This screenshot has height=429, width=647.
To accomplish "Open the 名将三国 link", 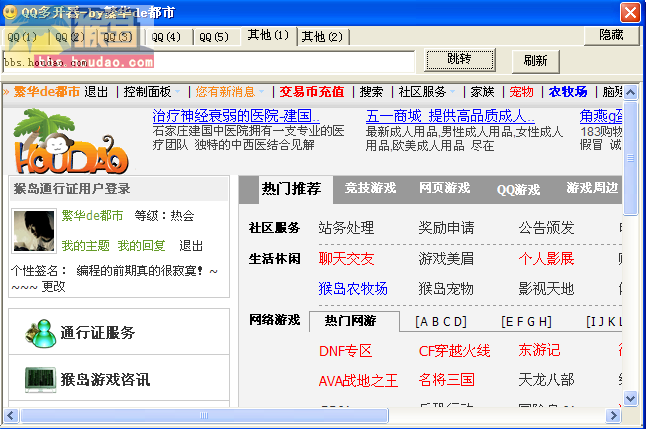I will coord(446,380).
